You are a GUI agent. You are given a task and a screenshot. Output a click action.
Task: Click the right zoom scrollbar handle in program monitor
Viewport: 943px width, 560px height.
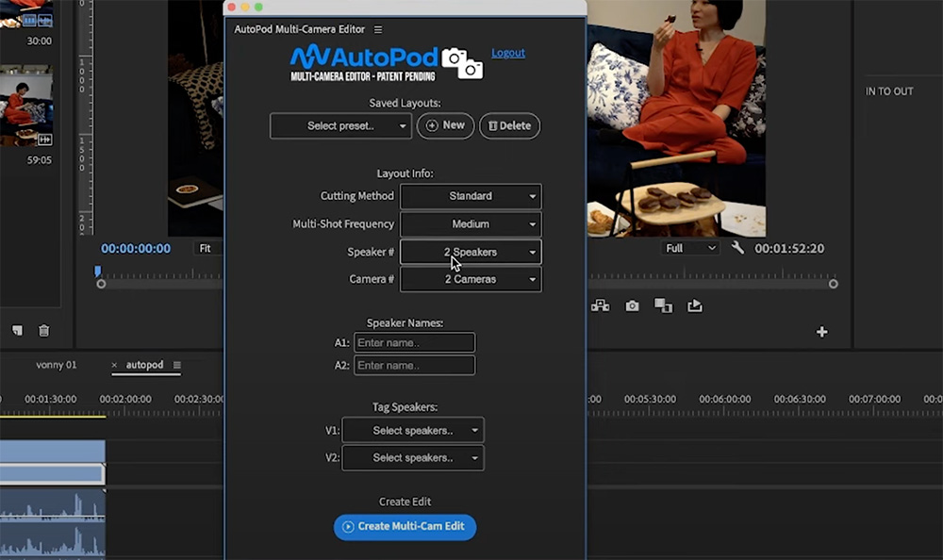click(833, 284)
